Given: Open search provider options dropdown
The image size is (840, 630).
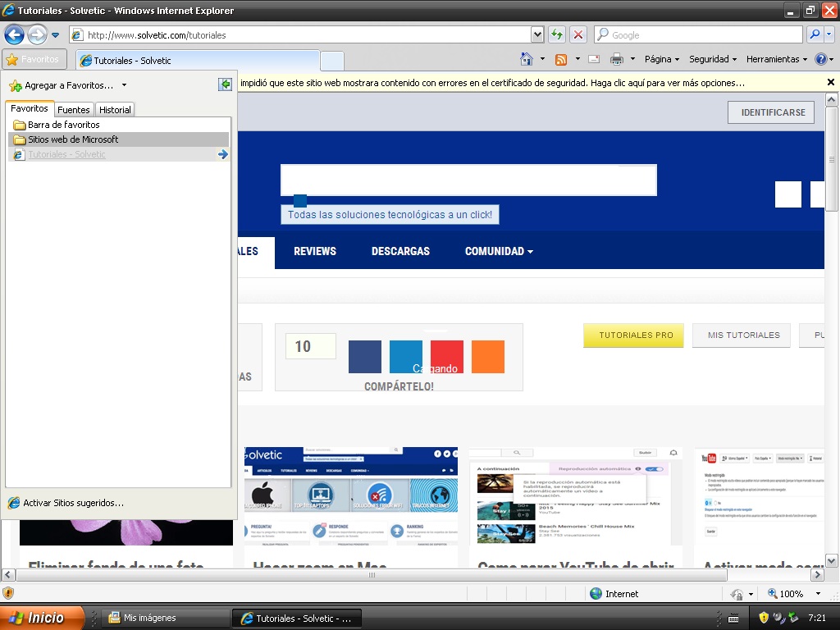Looking at the screenshot, I should (x=829, y=34).
